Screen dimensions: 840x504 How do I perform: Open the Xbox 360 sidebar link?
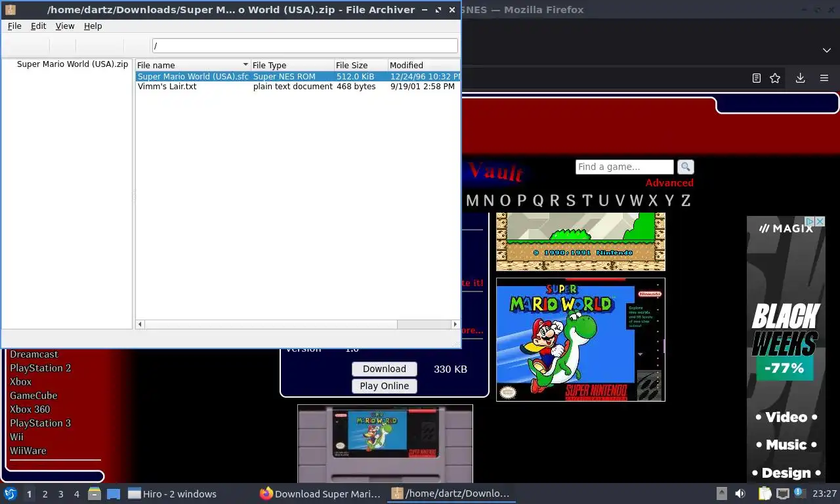30,409
